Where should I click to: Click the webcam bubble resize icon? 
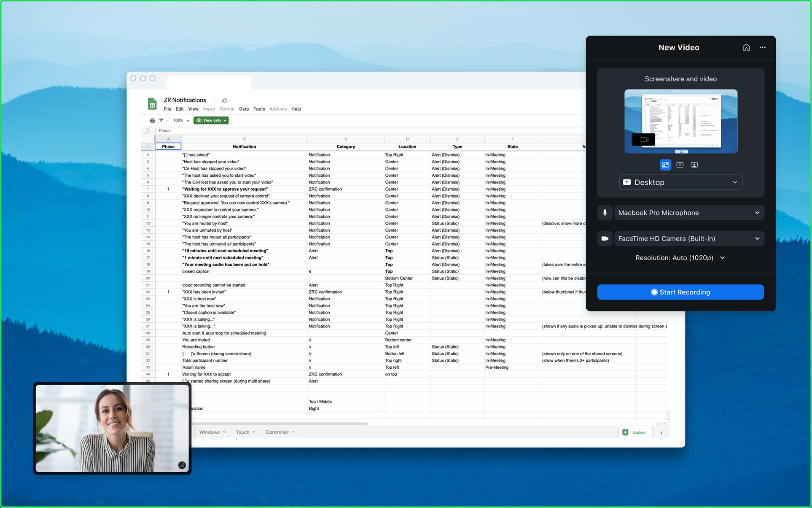pyautogui.click(x=182, y=465)
